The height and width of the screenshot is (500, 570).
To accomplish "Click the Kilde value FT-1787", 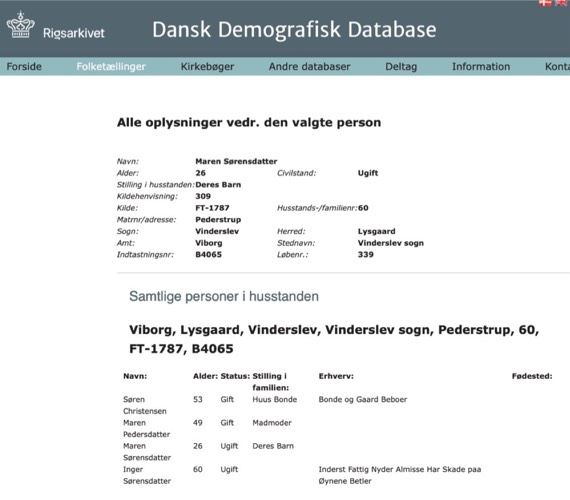I will 212,208.
